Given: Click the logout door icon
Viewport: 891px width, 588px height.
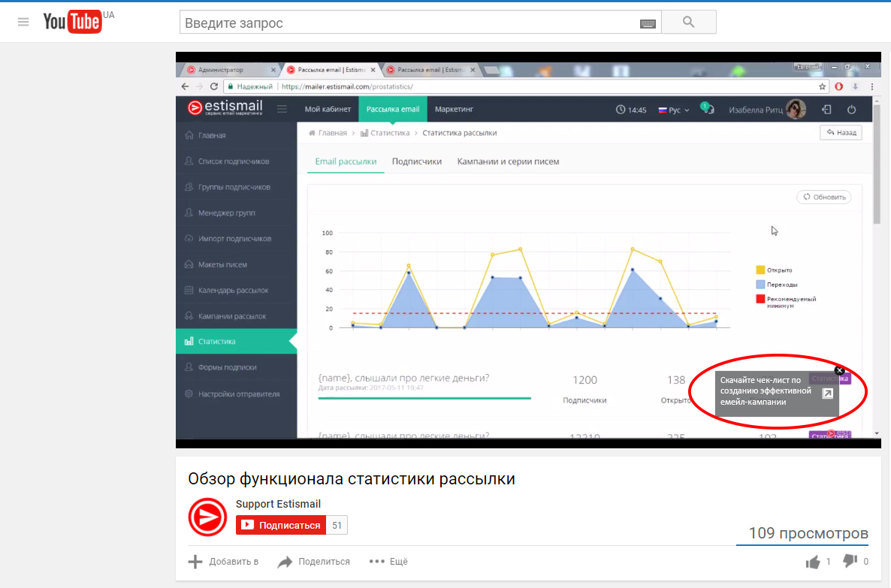Looking at the screenshot, I should click(827, 109).
